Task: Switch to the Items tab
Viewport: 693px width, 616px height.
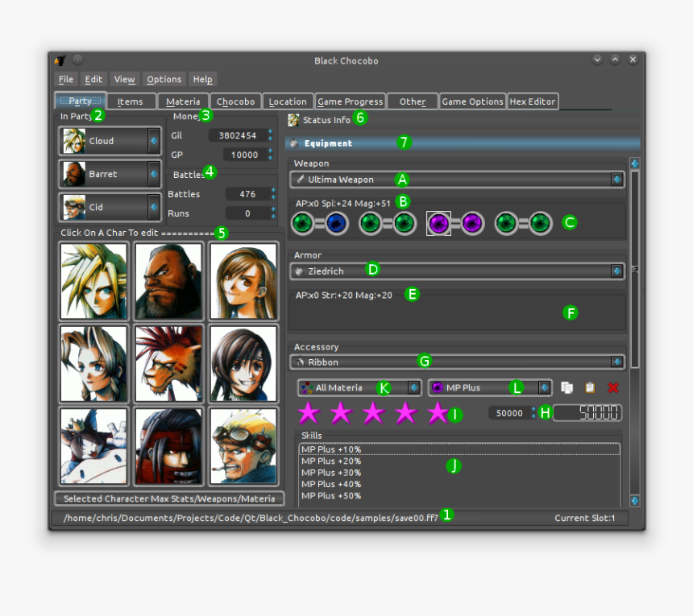Action: point(131,101)
